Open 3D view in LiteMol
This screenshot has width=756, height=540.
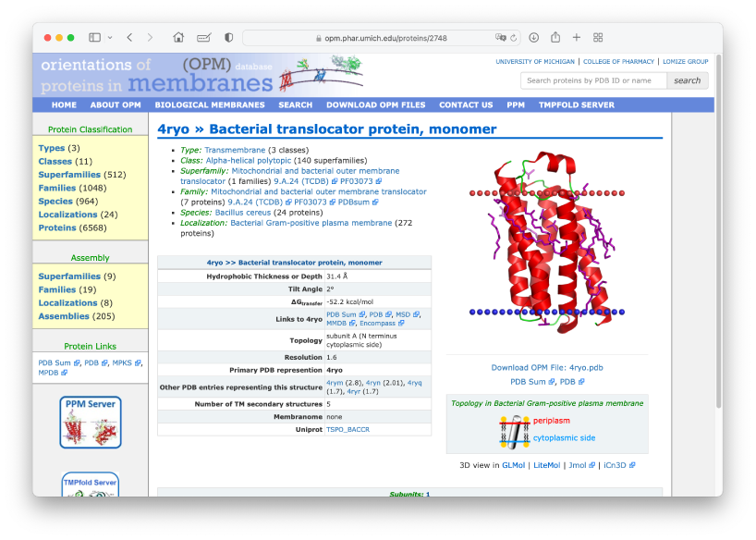click(x=547, y=465)
